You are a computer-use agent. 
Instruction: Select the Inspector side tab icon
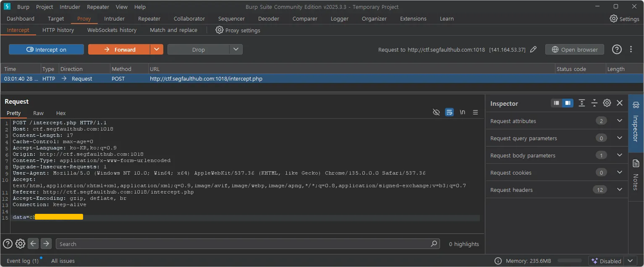click(x=636, y=105)
